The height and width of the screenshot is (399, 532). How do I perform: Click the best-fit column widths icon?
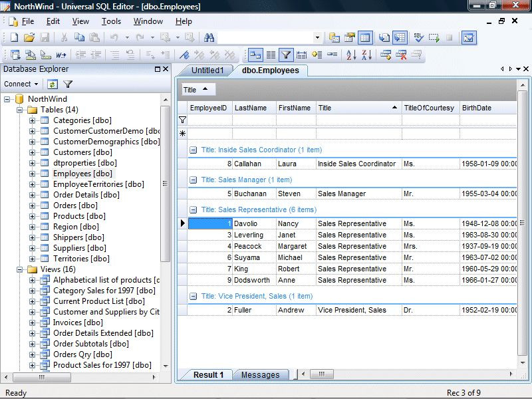(x=301, y=55)
